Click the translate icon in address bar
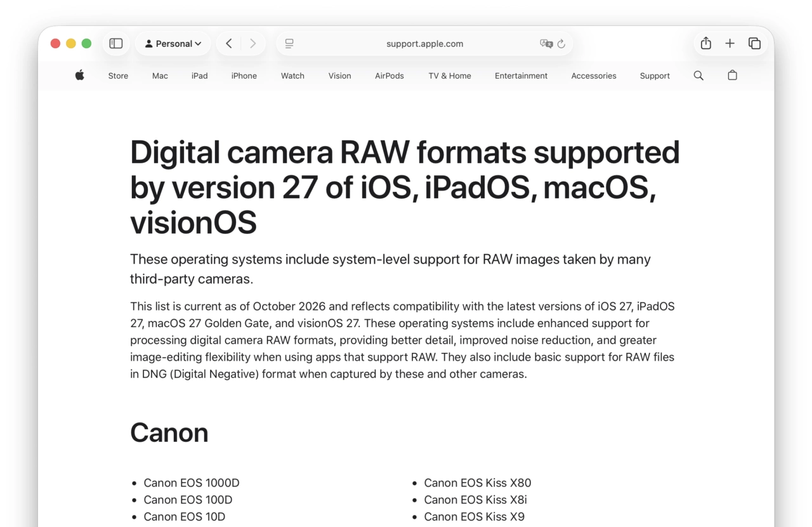Image resolution: width=812 pixels, height=527 pixels. click(546, 44)
